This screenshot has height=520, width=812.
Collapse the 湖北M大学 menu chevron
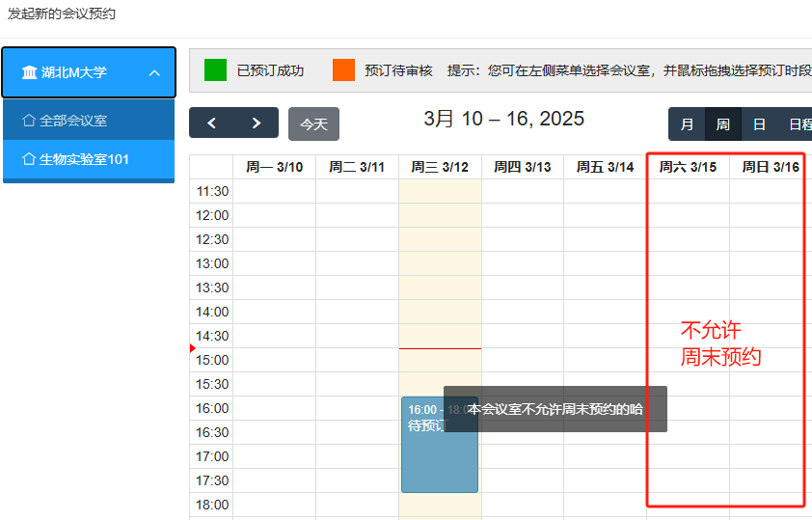pyautogui.click(x=154, y=72)
